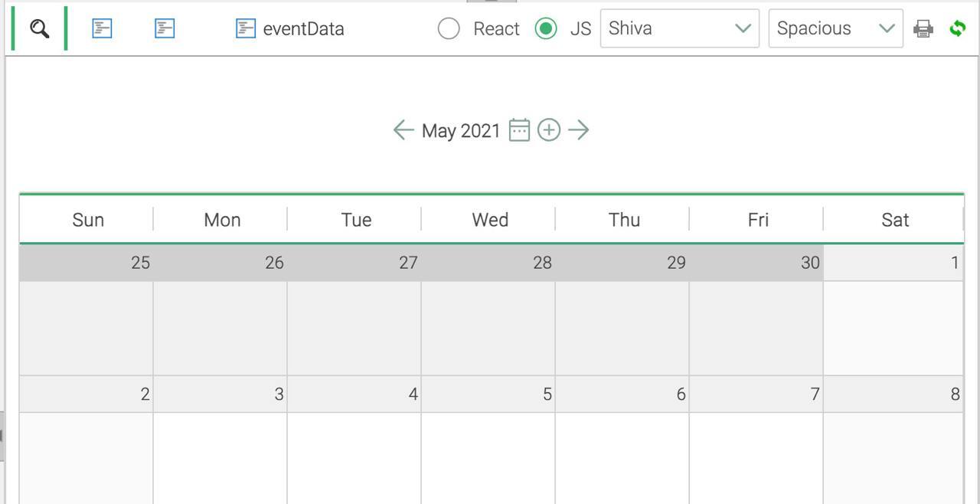The width and height of the screenshot is (980, 504).
Task: Select the React radio button
Action: (x=449, y=29)
